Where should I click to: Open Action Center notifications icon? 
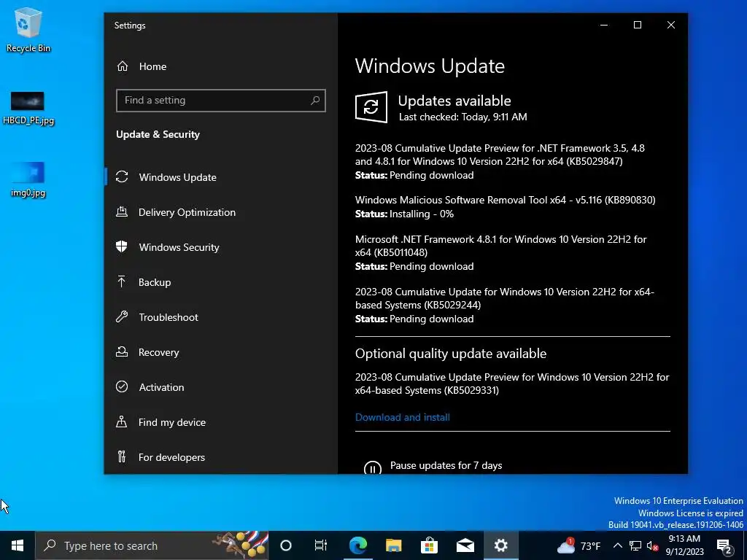pos(724,545)
